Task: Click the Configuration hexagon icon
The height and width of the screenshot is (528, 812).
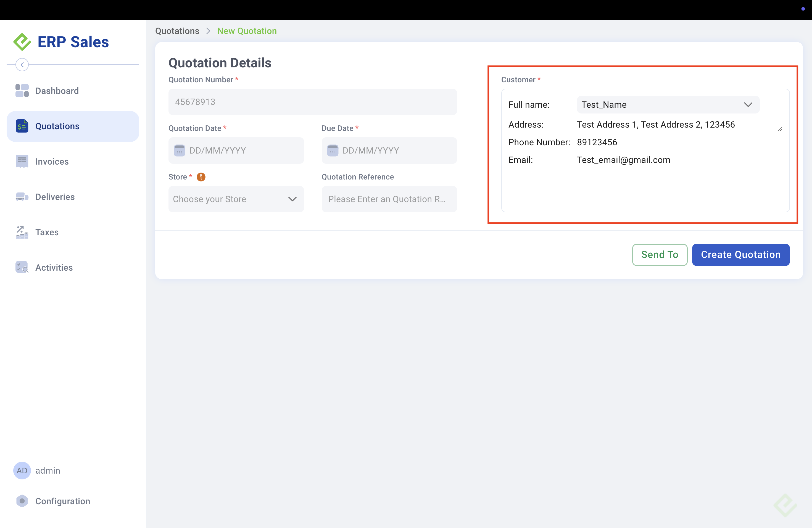Action: (22, 501)
